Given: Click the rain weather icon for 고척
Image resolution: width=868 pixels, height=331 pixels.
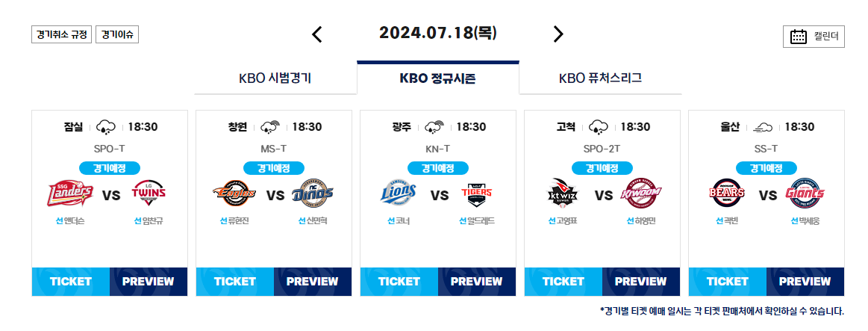Looking at the screenshot, I should coord(598,127).
